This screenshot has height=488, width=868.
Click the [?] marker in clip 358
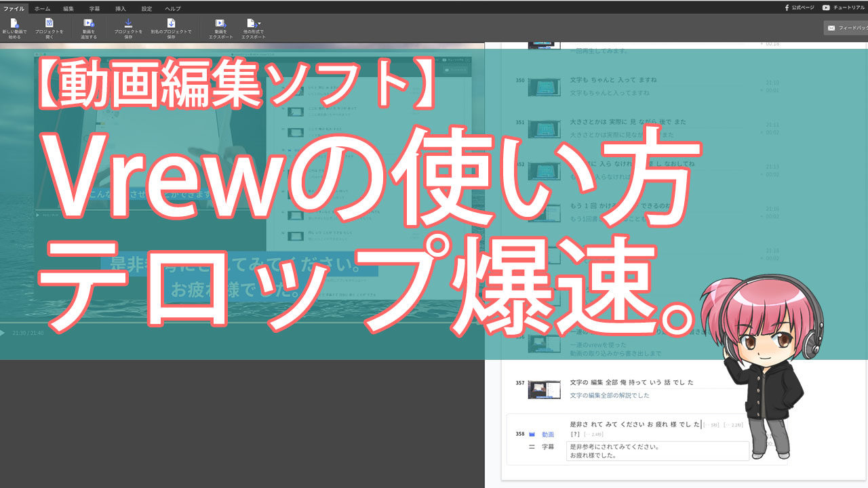tap(575, 433)
